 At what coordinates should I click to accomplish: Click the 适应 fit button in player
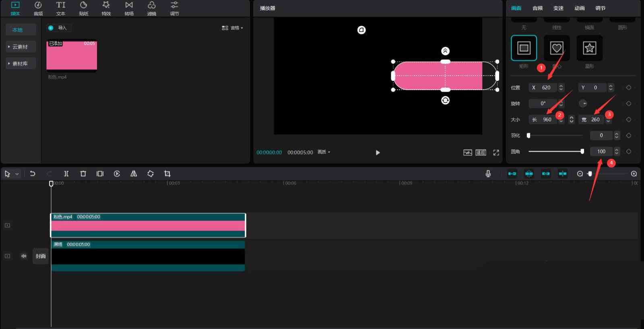tap(481, 152)
